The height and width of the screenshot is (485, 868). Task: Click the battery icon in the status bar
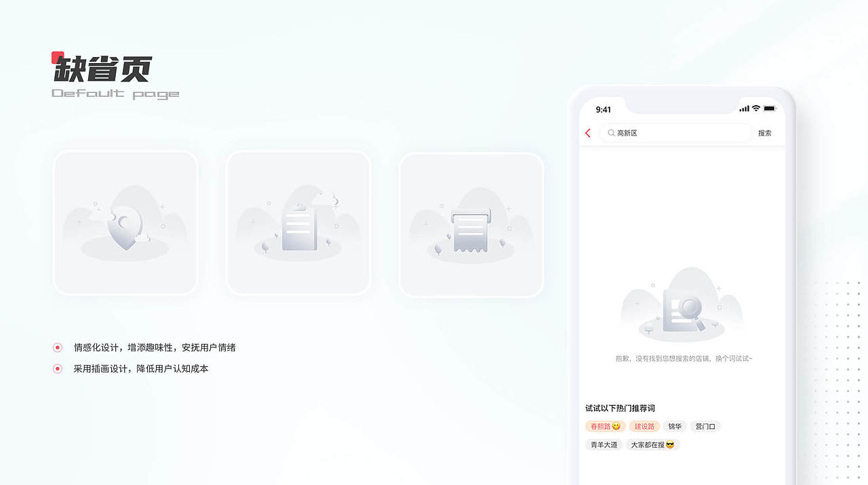(x=768, y=108)
